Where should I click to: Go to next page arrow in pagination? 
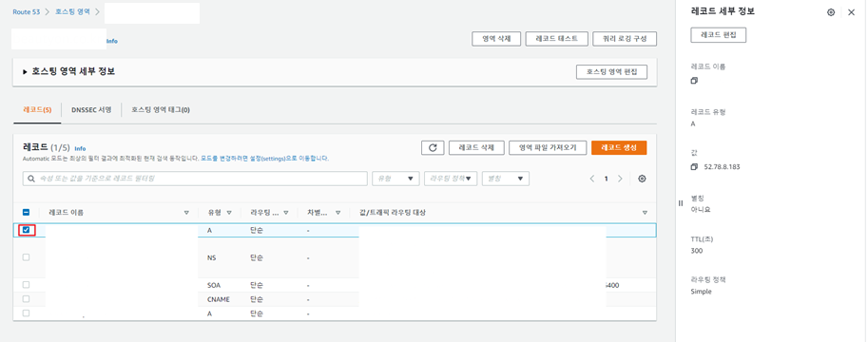click(620, 179)
